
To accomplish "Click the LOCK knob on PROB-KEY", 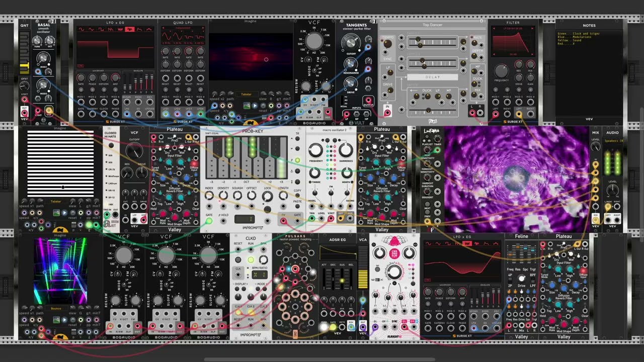I will tap(268, 196).
